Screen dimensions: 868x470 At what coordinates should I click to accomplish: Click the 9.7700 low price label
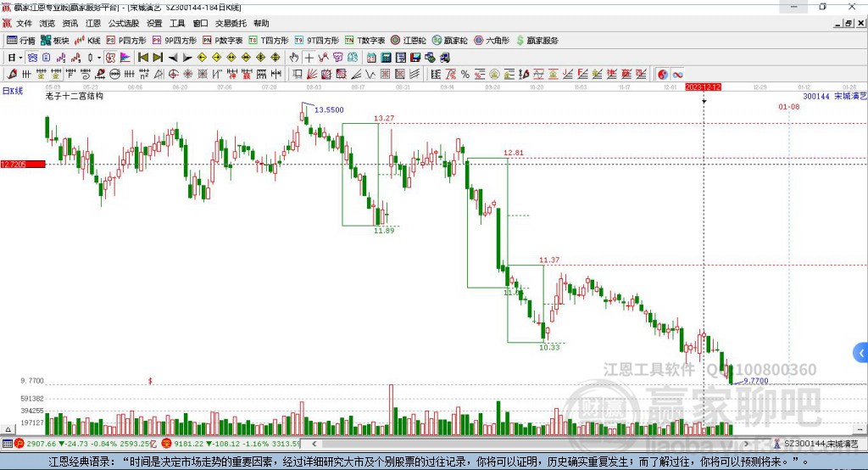[x=755, y=381]
